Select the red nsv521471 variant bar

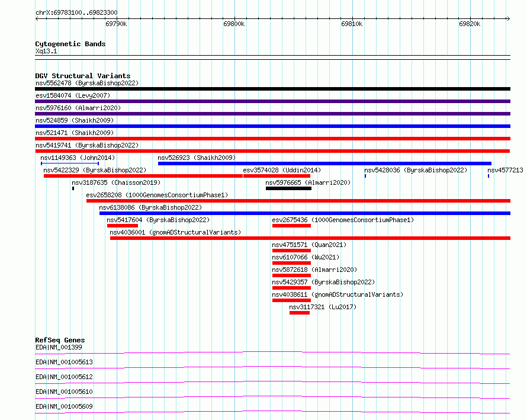tap(272, 139)
